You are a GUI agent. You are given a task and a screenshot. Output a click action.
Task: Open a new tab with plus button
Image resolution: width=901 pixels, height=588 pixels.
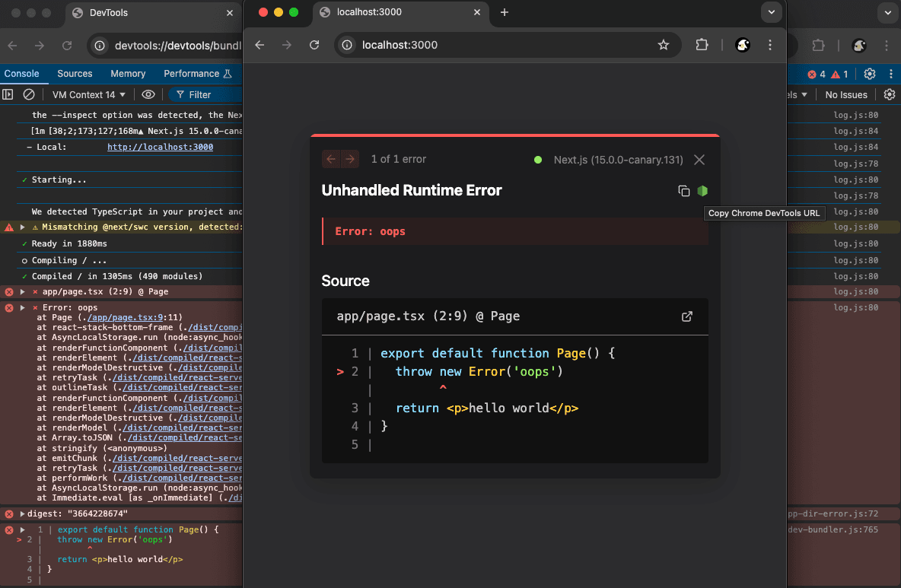pos(505,12)
